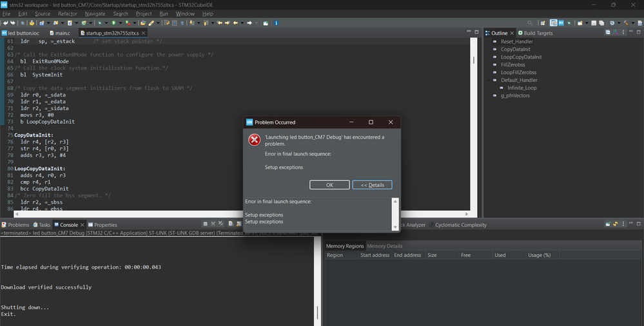Screen dimensions: 644x326
Task: Close the Console view tab
Action: (x=82, y=225)
